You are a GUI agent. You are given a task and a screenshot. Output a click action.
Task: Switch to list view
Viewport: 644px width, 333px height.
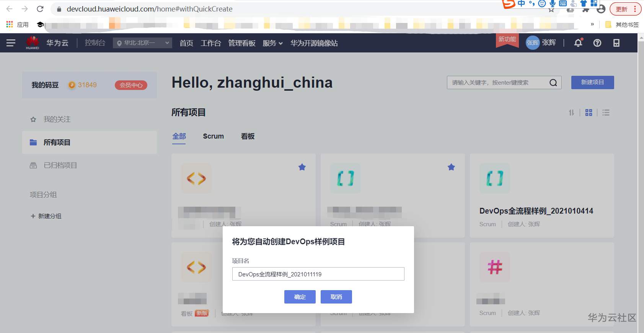tap(606, 113)
